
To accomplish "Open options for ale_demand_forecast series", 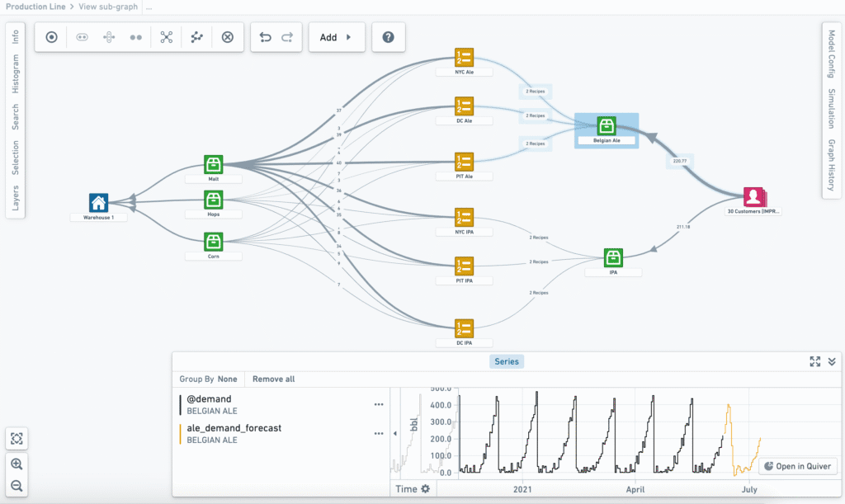I will click(379, 433).
